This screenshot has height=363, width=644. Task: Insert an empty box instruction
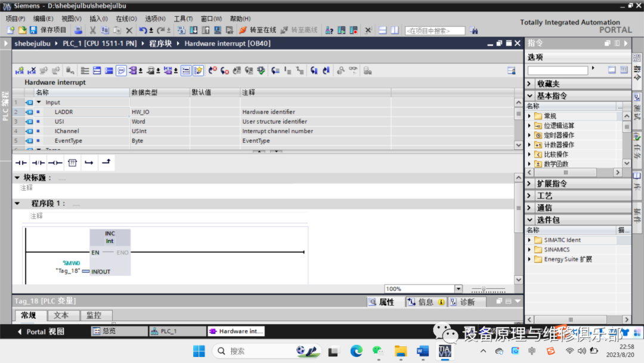tap(72, 162)
